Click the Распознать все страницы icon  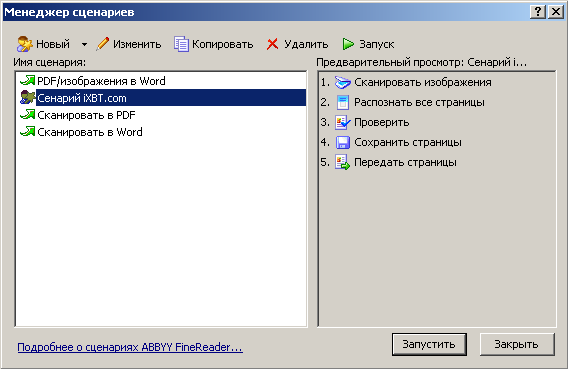point(343,102)
